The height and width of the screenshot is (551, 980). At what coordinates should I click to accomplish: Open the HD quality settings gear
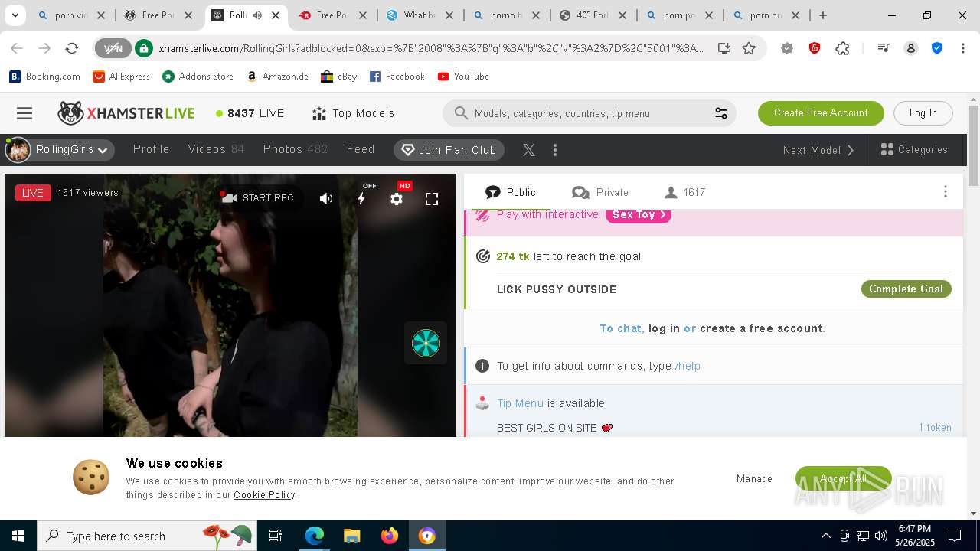click(x=397, y=198)
